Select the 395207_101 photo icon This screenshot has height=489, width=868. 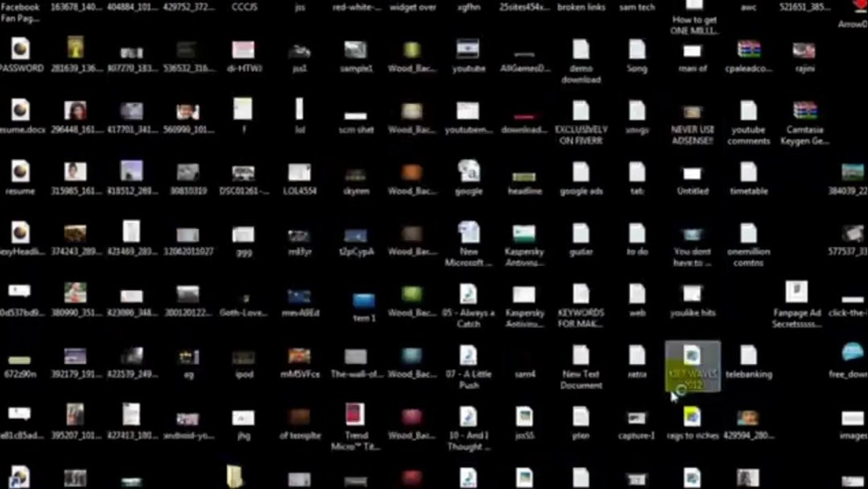pyautogui.click(x=75, y=414)
